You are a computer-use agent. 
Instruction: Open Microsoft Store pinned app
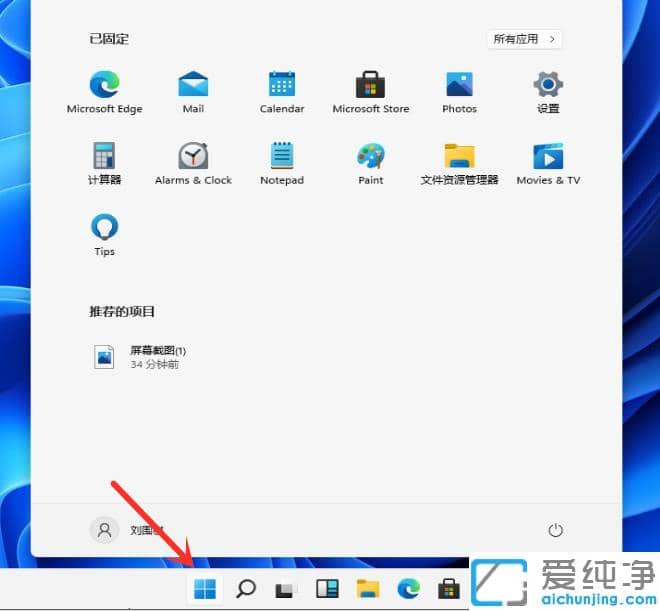[370, 92]
